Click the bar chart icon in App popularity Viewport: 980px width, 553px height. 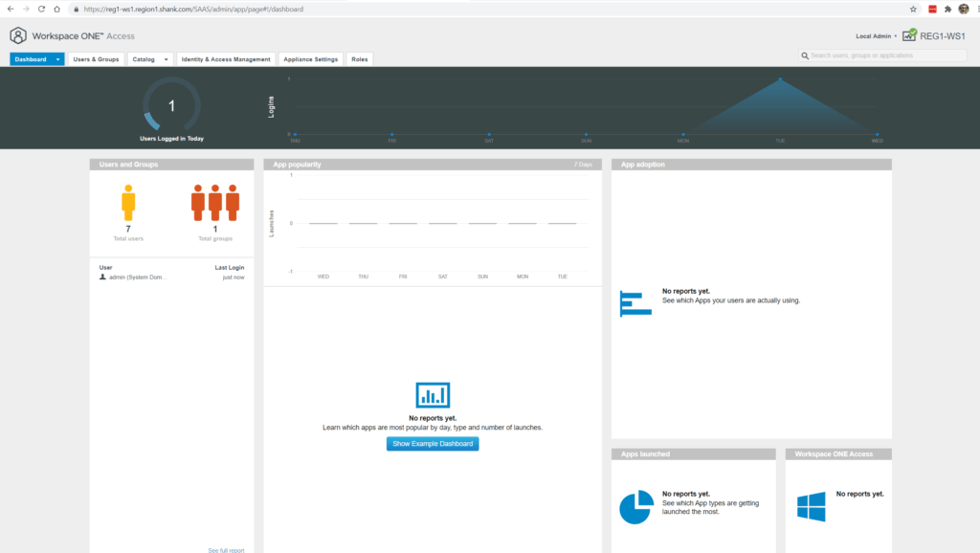pyautogui.click(x=433, y=395)
